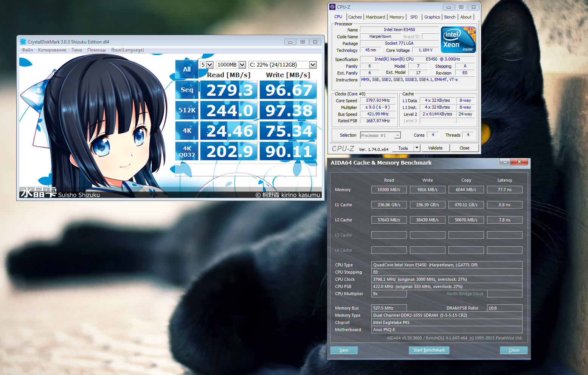Switch to the Memory tab in CPU-Z
The height and width of the screenshot is (375, 588).
pyautogui.click(x=397, y=17)
